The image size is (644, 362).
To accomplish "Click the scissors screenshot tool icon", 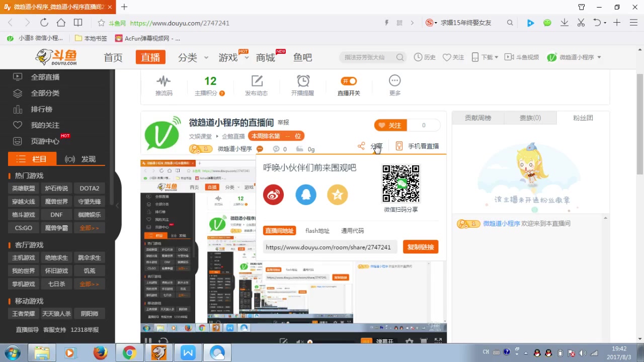I will click(581, 23).
